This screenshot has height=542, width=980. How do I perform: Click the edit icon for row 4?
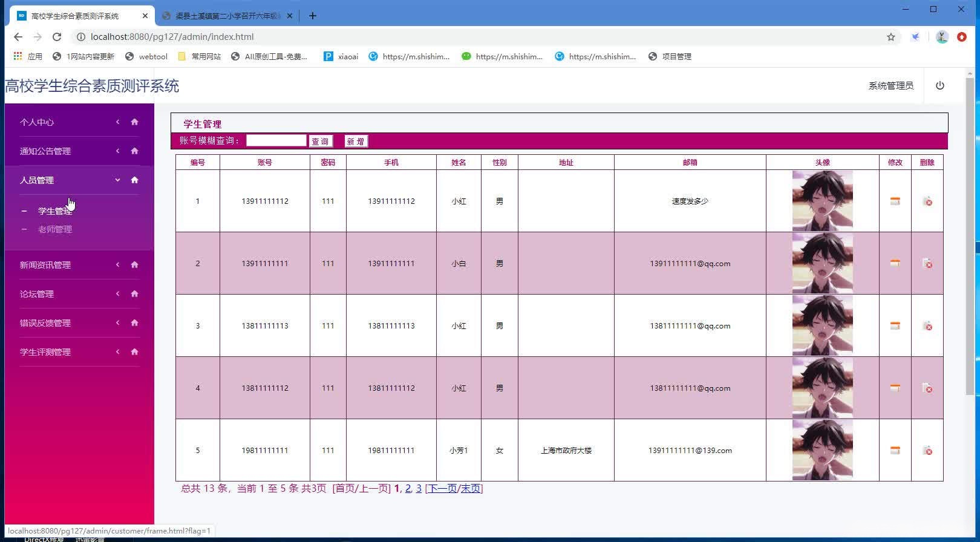[x=895, y=388]
